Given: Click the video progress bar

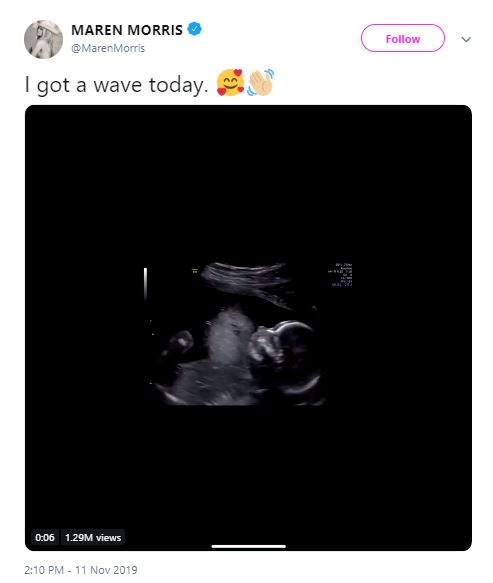Looking at the screenshot, I should tap(249, 546).
